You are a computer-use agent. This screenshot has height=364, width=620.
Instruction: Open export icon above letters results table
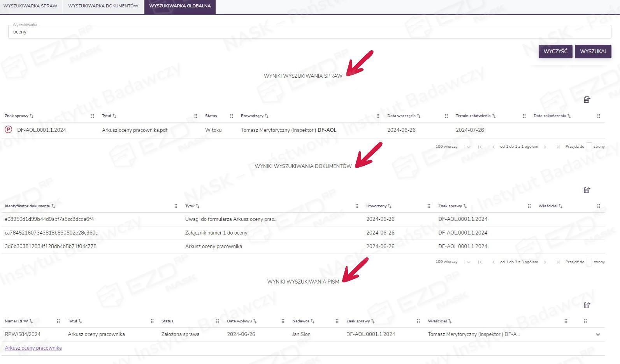[587, 305]
